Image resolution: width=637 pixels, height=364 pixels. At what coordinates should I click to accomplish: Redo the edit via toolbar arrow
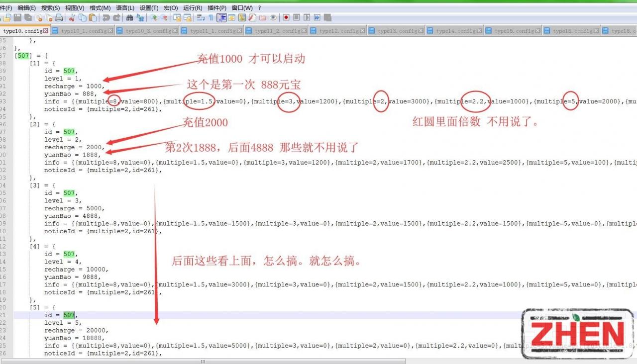coord(116,17)
